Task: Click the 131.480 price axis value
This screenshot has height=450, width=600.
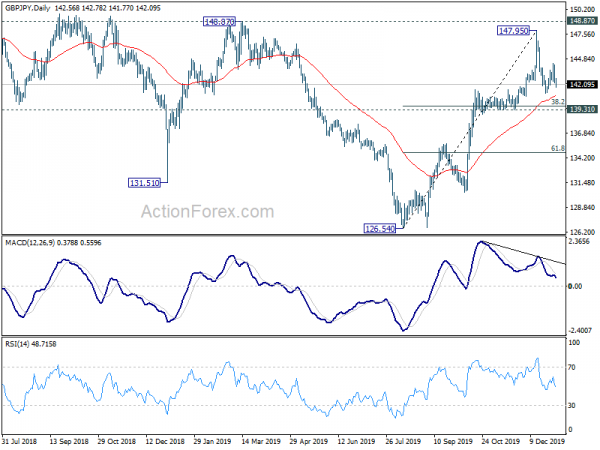Action: click(582, 183)
